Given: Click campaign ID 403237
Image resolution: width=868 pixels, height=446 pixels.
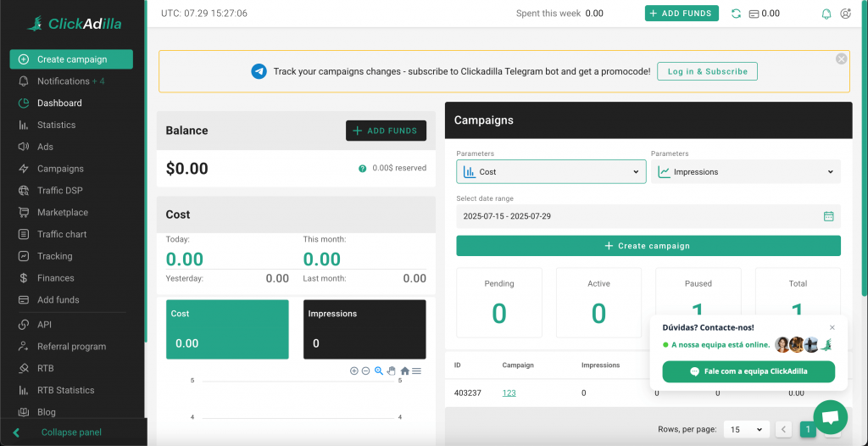Looking at the screenshot, I should click(x=468, y=393).
